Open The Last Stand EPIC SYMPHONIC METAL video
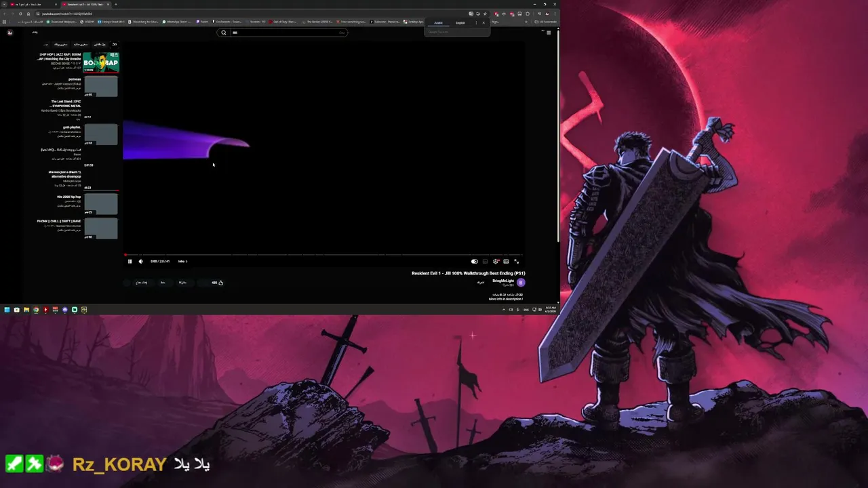 click(65, 104)
